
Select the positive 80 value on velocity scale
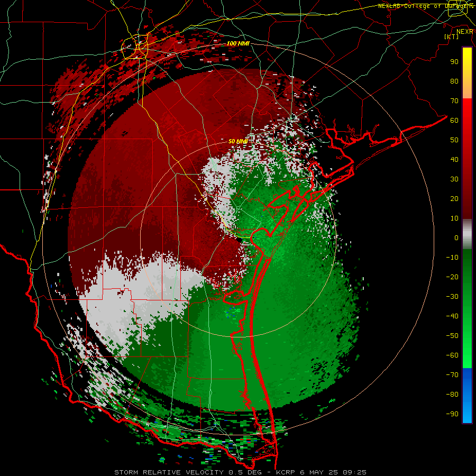click(454, 81)
